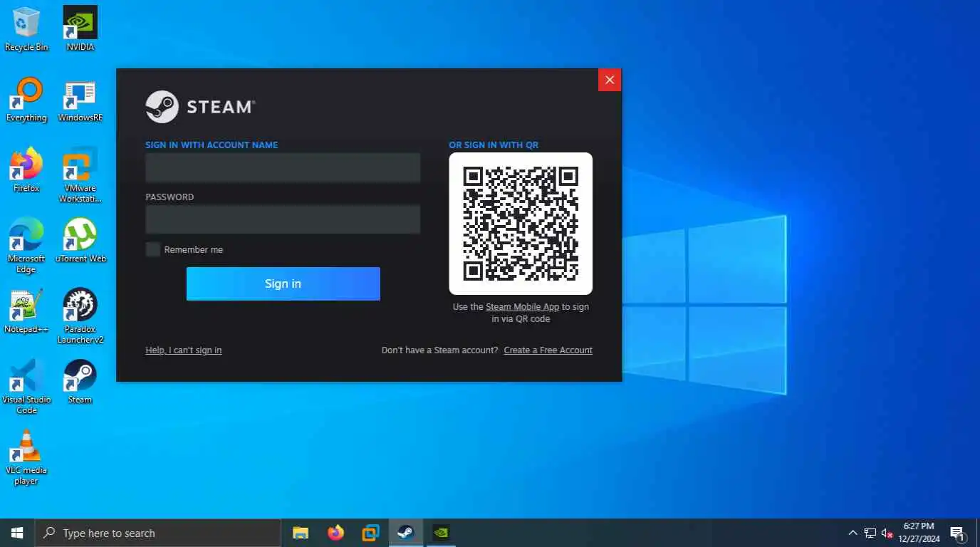Click the NVIDIA taskbar icon

[441, 533]
